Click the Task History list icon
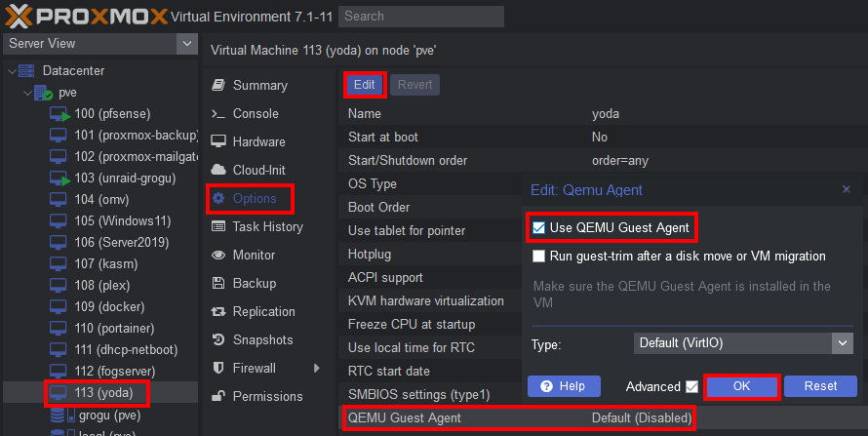The width and height of the screenshot is (868, 436). pos(217,226)
